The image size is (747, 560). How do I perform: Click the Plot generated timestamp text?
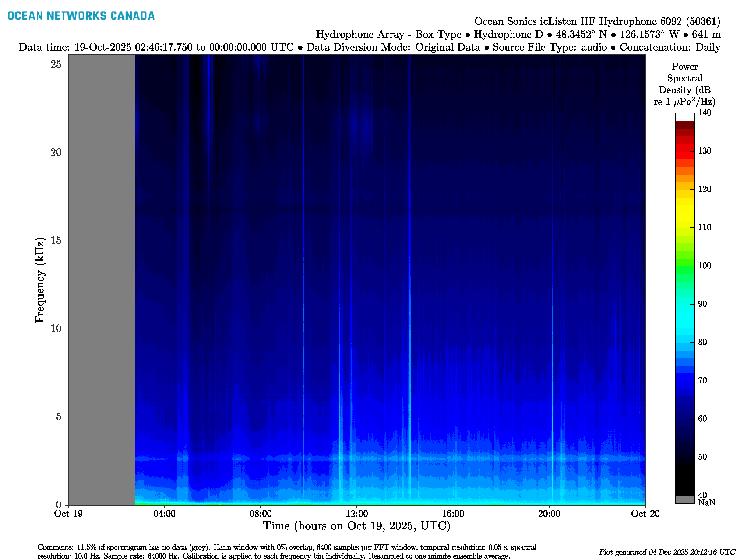coord(667,552)
